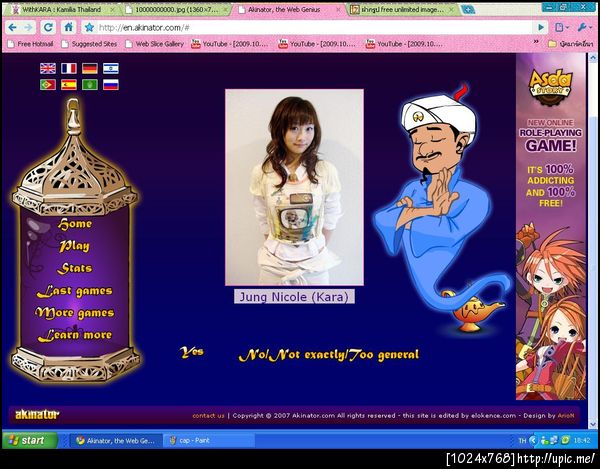Open the browser home page icon
Viewport: 600px width, 469px height.
(x=68, y=27)
